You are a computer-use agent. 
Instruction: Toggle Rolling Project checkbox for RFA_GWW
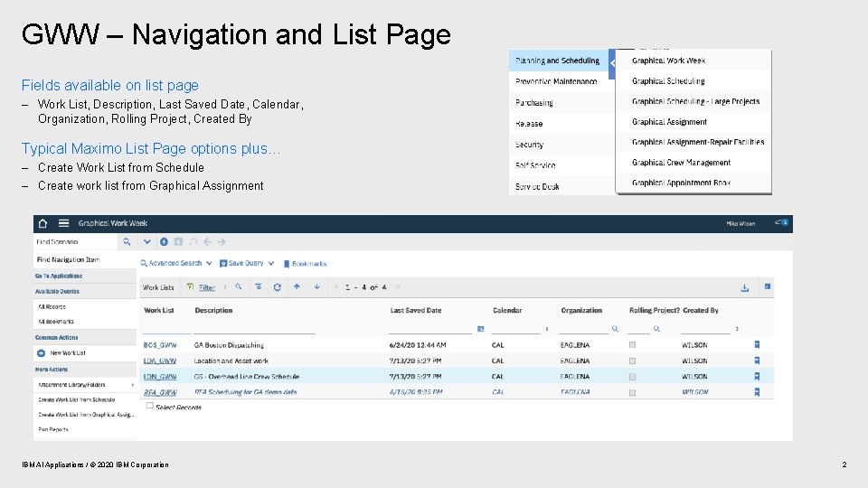[x=632, y=393]
